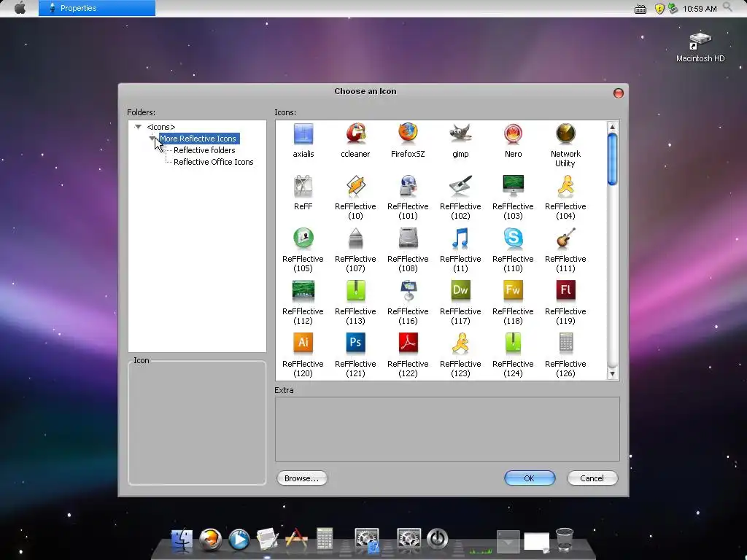Screen dimensions: 747x560
Task: Select the axialis icon
Action: (x=303, y=134)
